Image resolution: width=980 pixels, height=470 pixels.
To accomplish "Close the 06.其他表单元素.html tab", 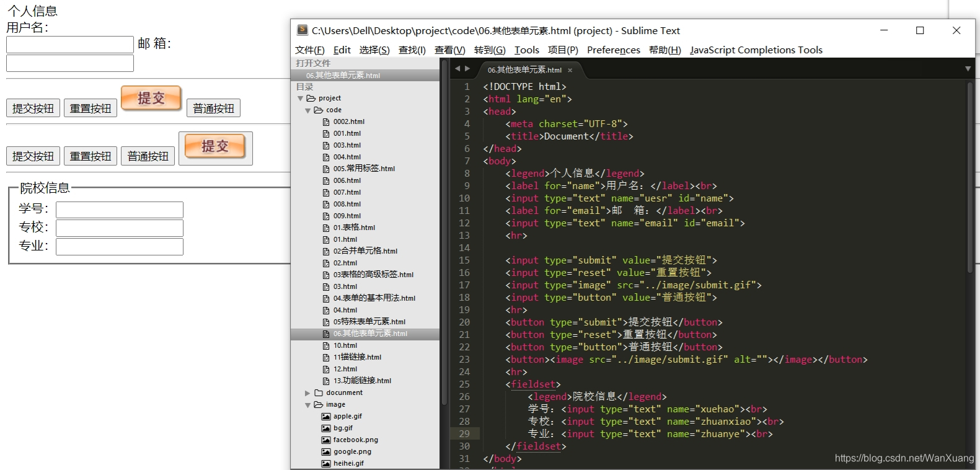I will pyautogui.click(x=570, y=70).
